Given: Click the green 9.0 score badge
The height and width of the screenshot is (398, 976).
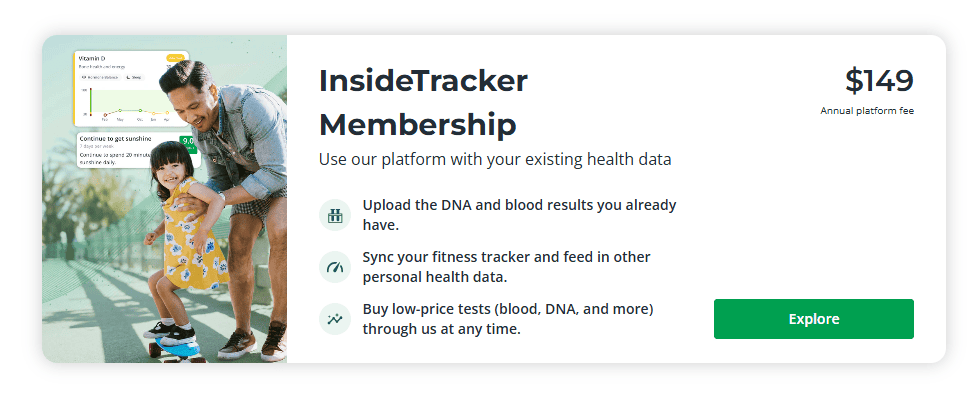Looking at the screenshot, I should [x=188, y=143].
